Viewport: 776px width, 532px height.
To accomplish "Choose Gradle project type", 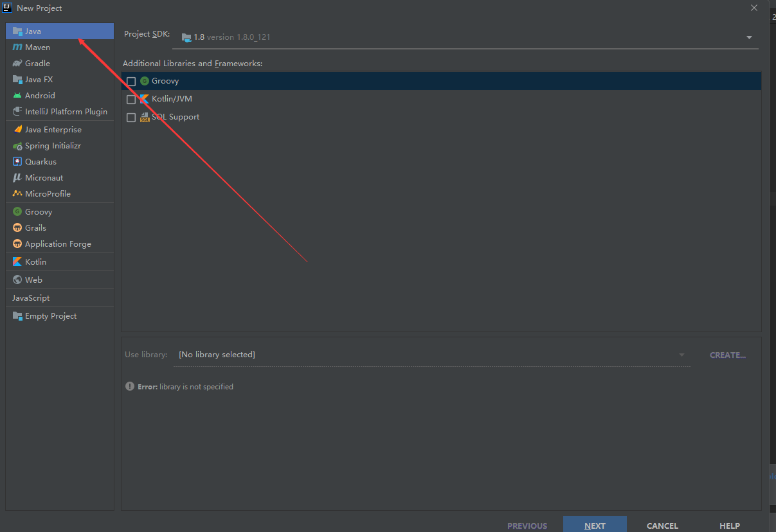I will [60, 63].
